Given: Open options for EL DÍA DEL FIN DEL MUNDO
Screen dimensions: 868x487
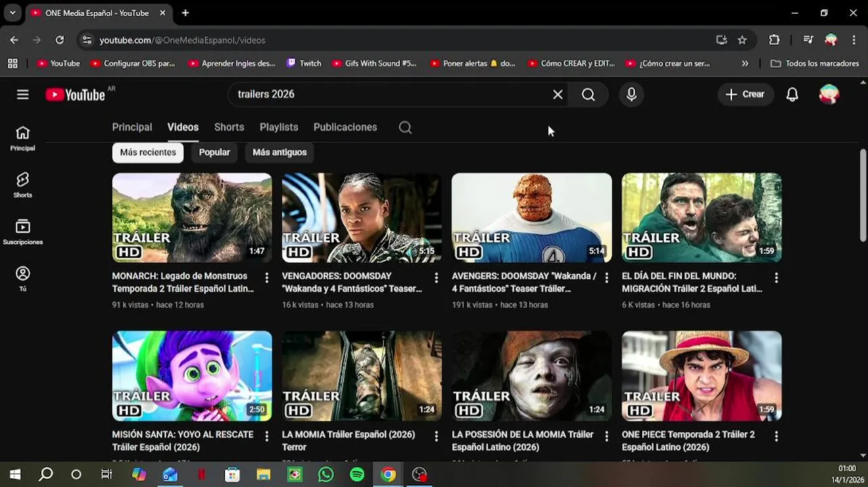Looking at the screenshot, I should pos(776,277).
